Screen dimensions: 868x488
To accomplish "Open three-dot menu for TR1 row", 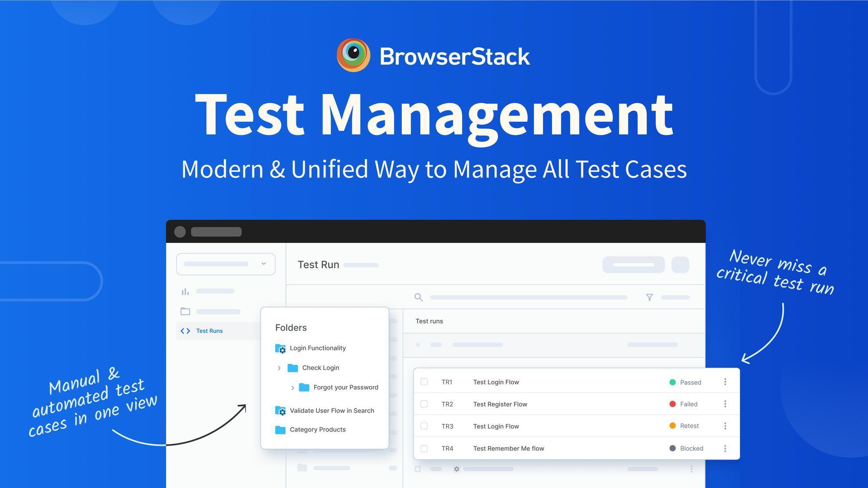I will point(725,382).
